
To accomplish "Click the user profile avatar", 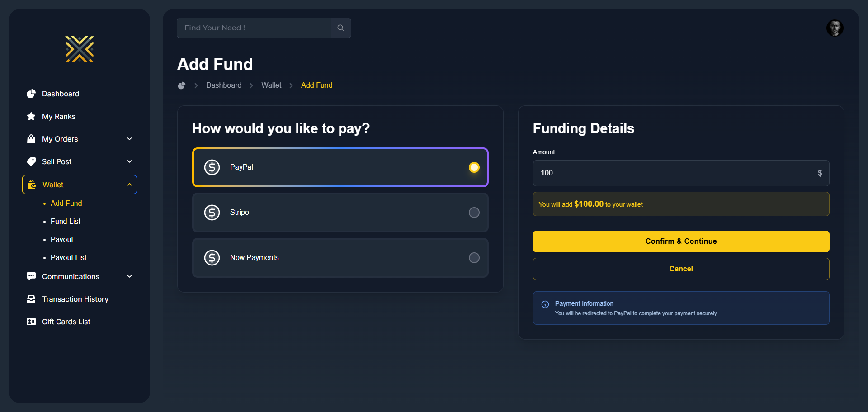I will [835, 28].
